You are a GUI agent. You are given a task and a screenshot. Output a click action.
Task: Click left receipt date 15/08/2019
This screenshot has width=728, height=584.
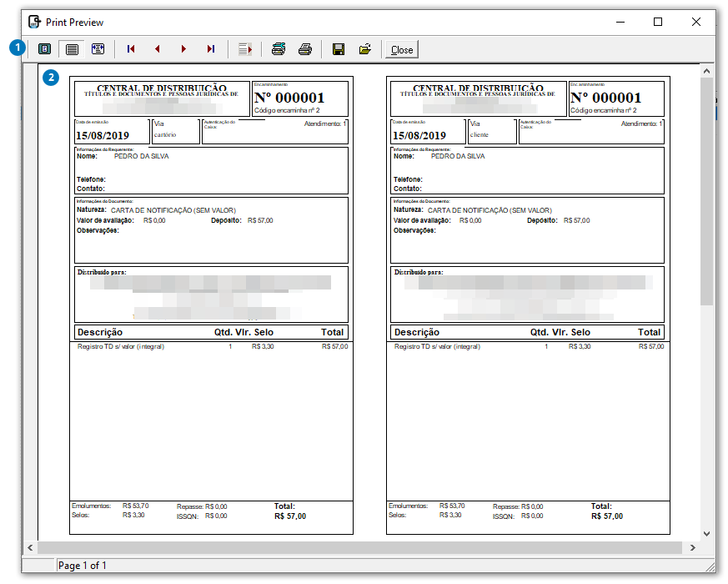point(102,136)
